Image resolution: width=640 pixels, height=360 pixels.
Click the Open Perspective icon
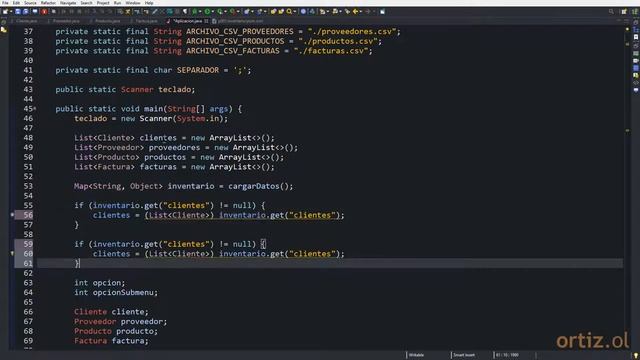point(624,11)
